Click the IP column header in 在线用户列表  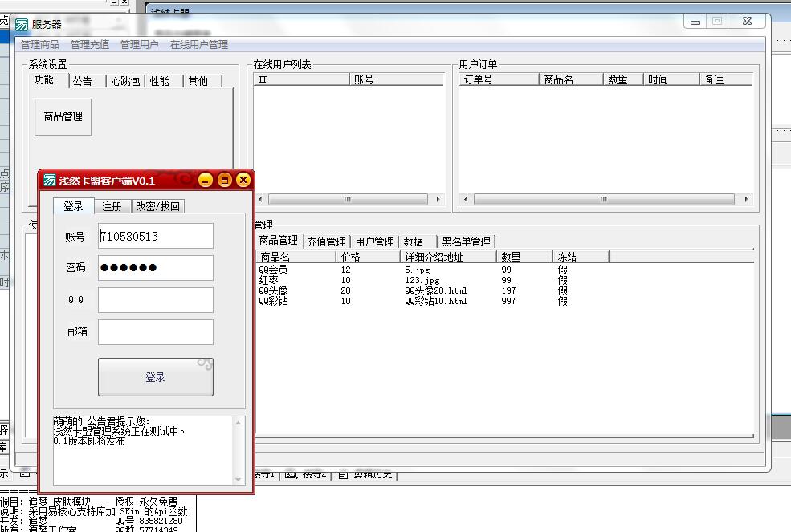(301, 79)
